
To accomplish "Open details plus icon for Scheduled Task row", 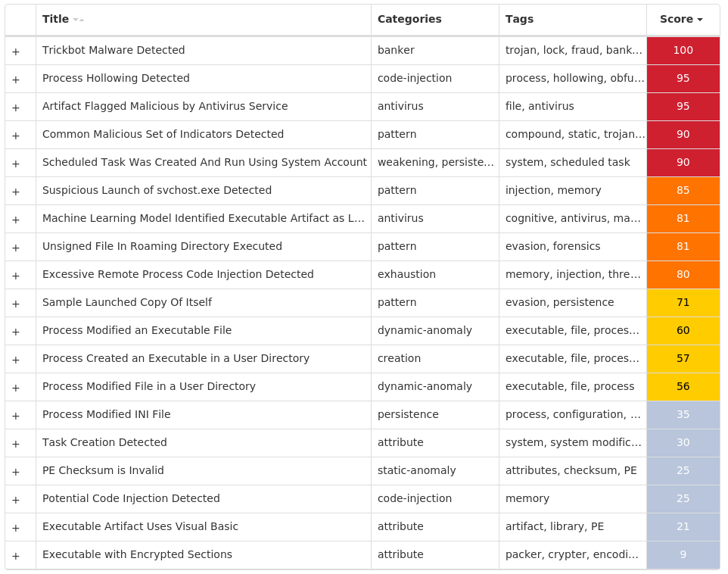I will pos(16,164).
